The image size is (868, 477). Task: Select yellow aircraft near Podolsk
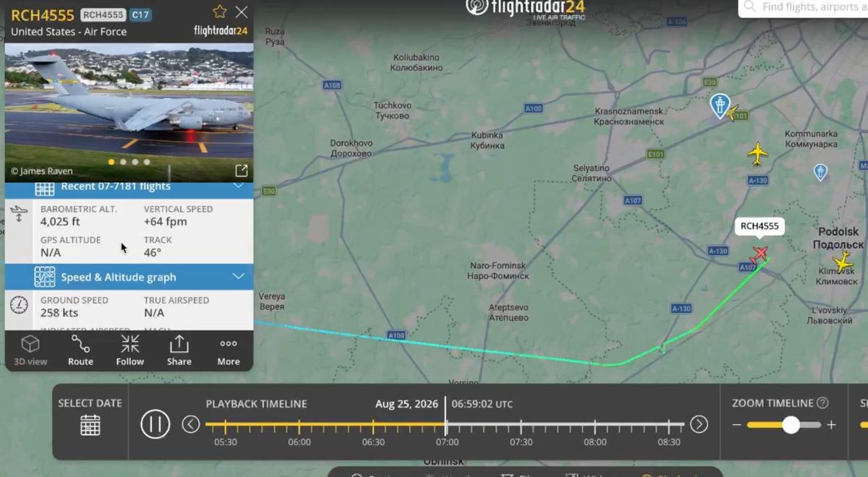[843, 261]
